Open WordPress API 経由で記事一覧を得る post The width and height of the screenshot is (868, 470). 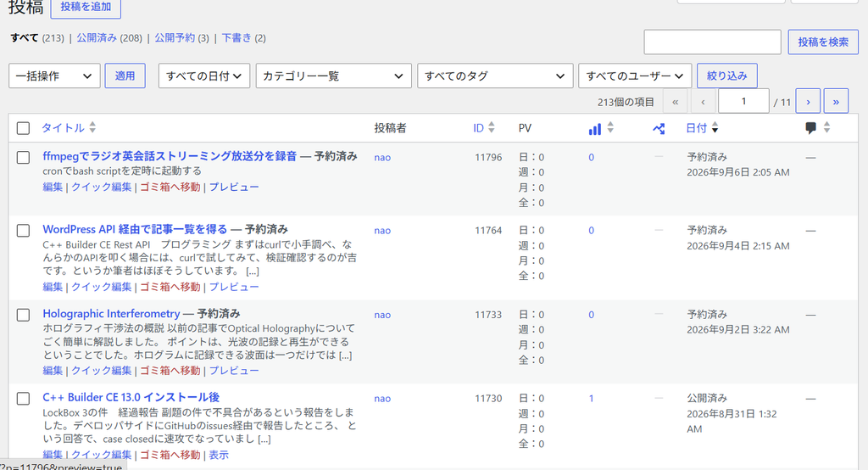tap(135, 229)
